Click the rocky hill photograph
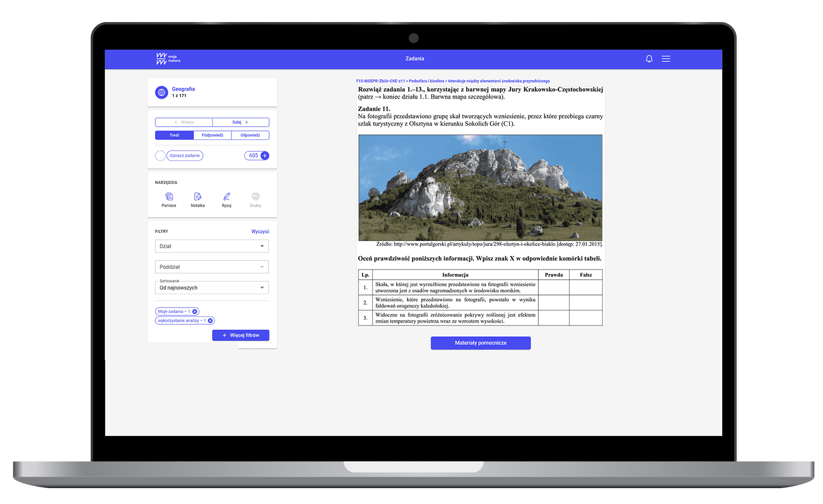The image size is (823, 504). tap(480, 188)
